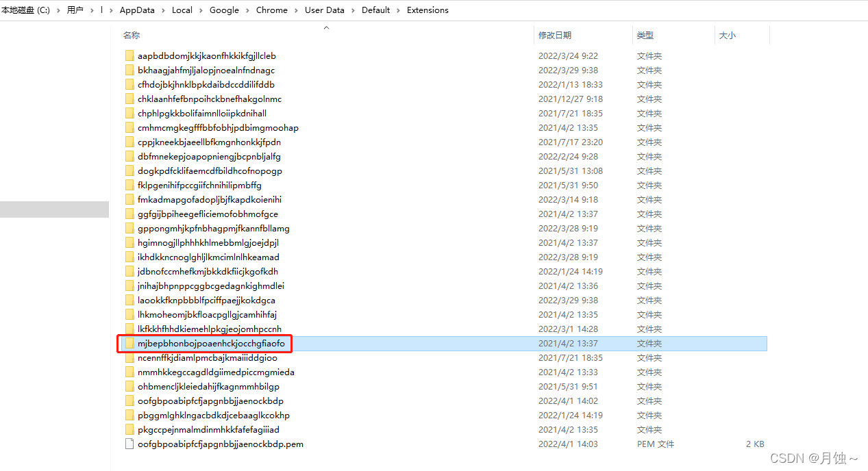Click file icon of oofgbpoabipfcfjapgnbbjjaenockbdp.pem
This screenshot has height=471, width=868.
(129, 444)
